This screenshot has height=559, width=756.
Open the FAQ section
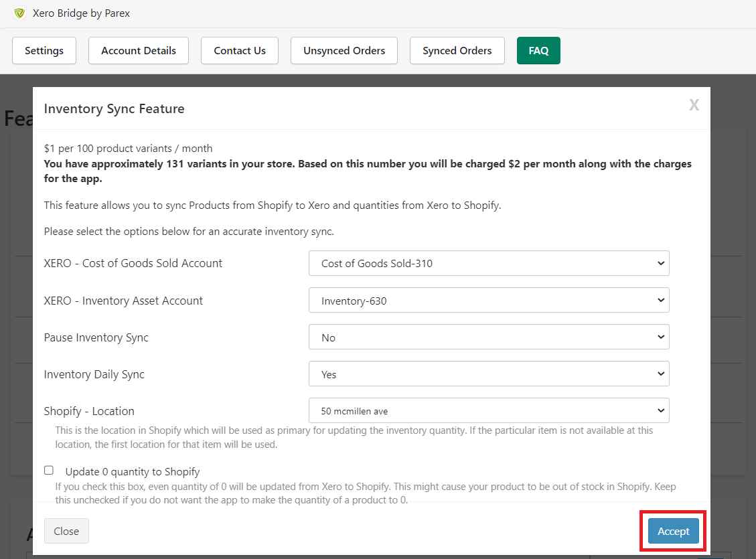pos(538,50)
